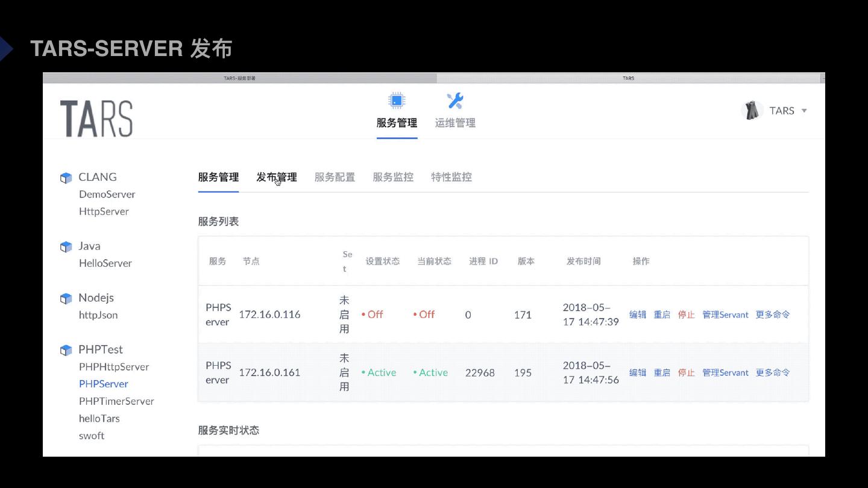Open PHPTimerServer in the service tree
The width and height of the screenshot is (868, 488).
pos(116,401)
